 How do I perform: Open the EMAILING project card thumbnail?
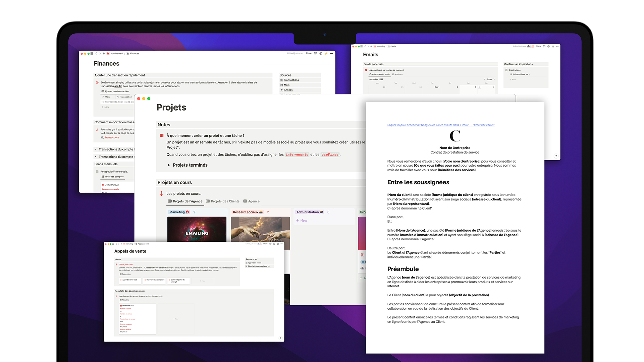pos(197,230)
